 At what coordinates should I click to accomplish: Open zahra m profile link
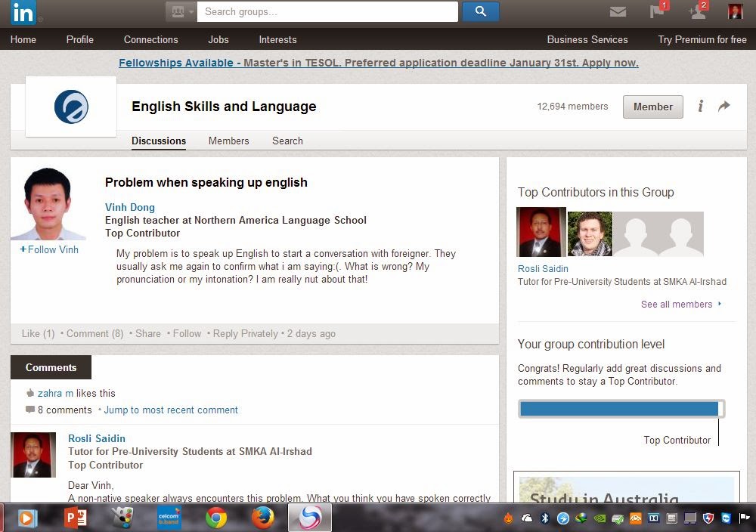pyautogui.click(x=55, y=393)
